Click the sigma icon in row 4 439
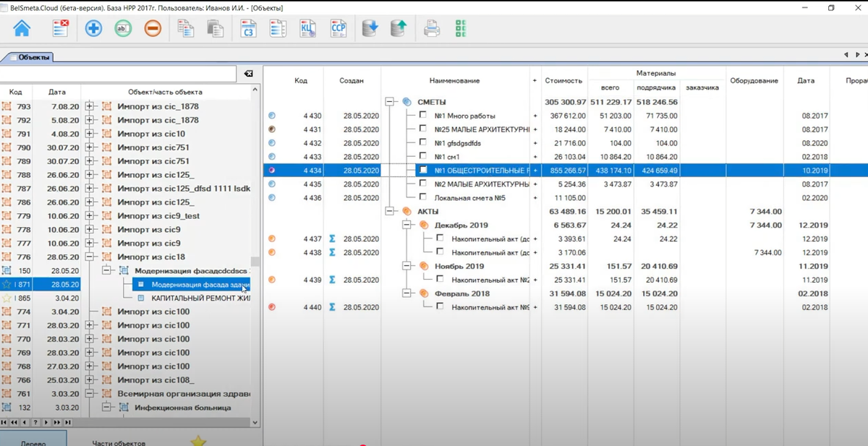Image resolution: width=868 pixels, height=446 pixels. [333, 280]
